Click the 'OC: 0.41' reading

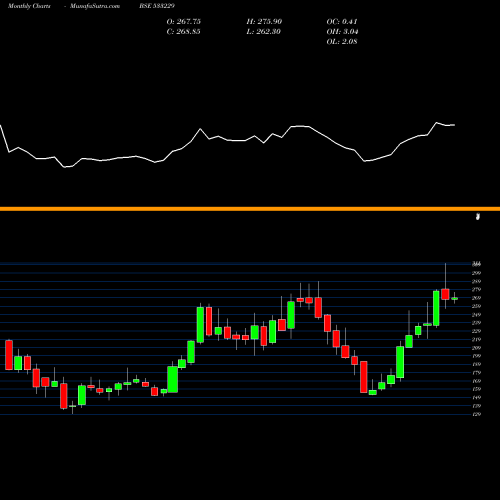342,22
